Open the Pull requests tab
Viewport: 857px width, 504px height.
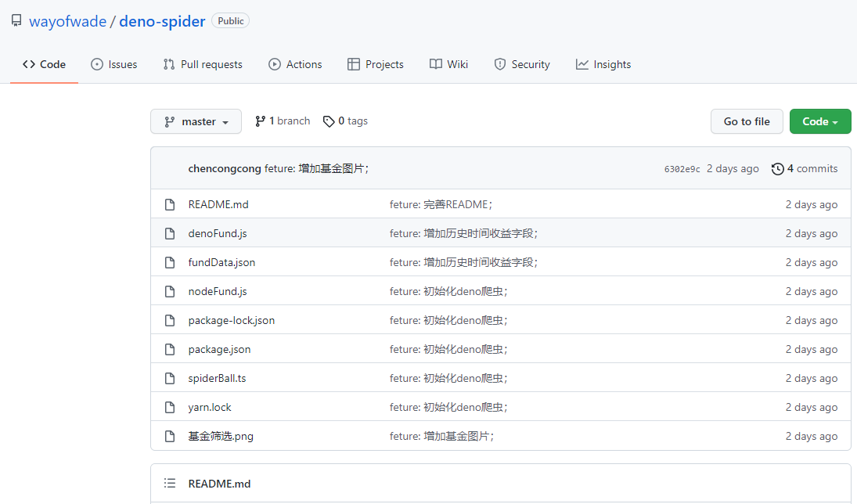click(x=203, y=64)
